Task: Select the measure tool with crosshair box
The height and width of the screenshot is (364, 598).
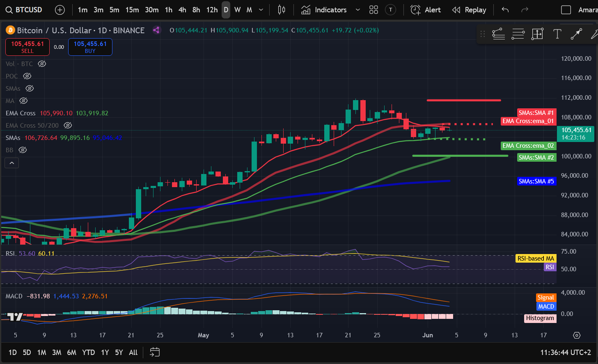Action: (537, 34)
